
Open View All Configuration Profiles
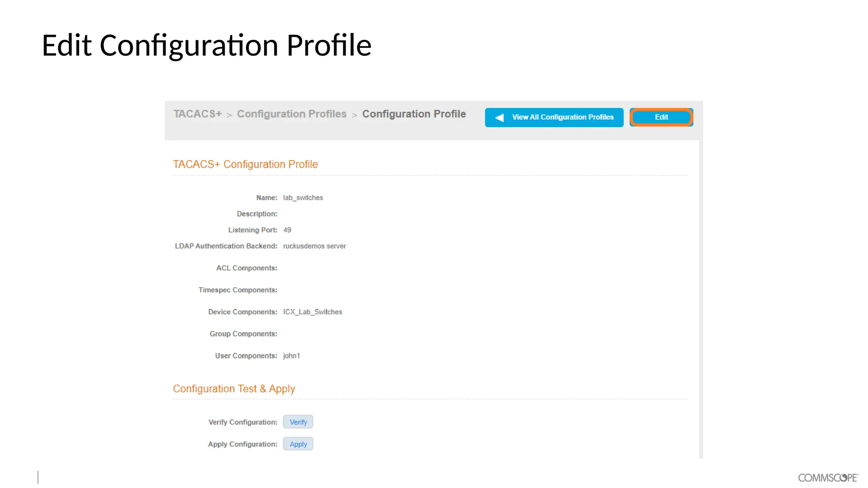554,117
